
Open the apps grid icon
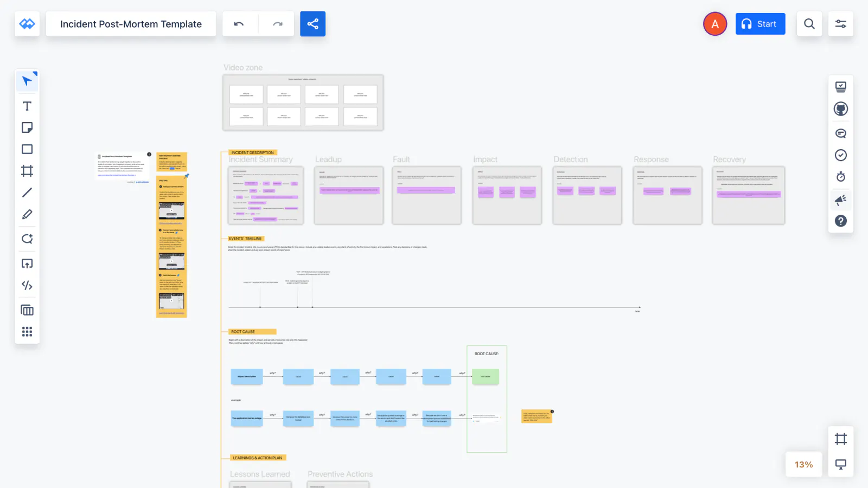click(27, 331)
